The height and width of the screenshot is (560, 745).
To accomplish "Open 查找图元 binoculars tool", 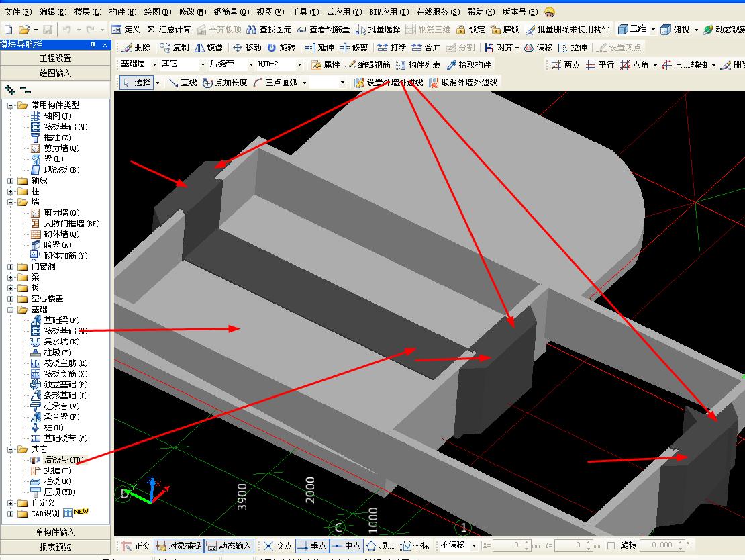I will [269, 30].
